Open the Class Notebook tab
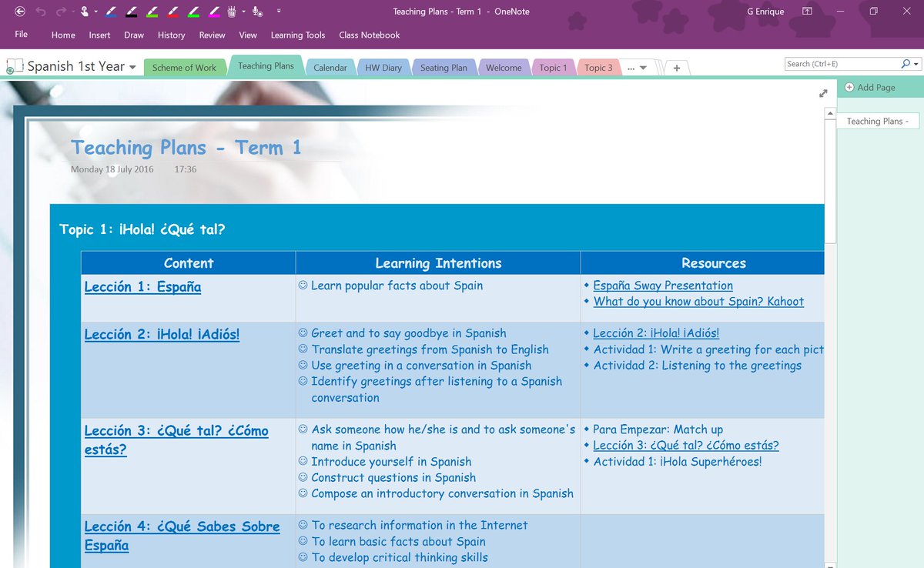Image resolution: width=924 pixels, height=568 pixels. tap(370, 35)
